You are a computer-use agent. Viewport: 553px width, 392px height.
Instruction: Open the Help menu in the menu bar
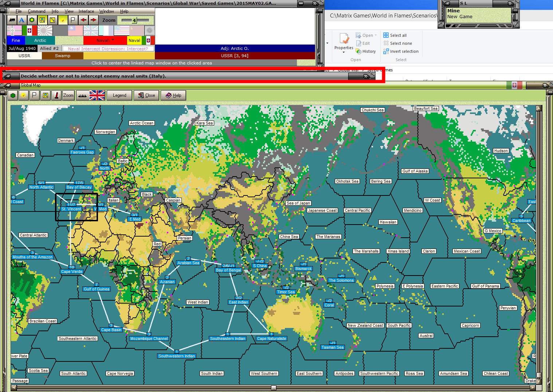[124, 11]
